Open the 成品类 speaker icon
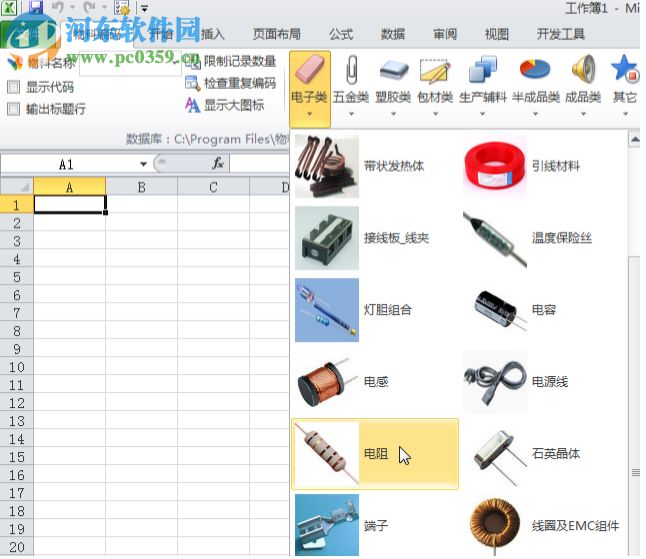This screenshot has height=559, width=646. (583, 68)
